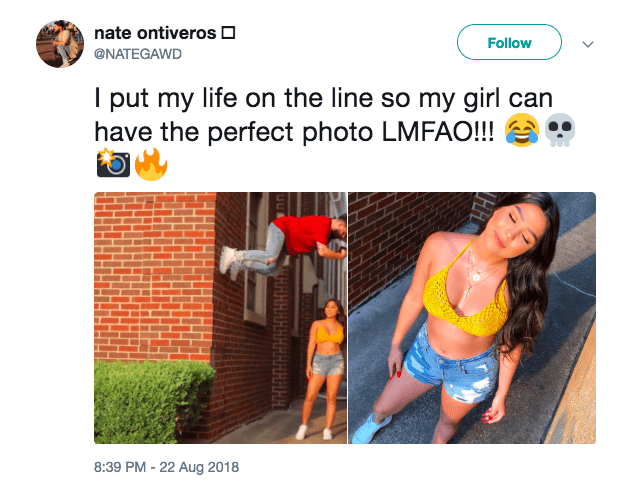
Task: Click the green bush in left photo
Action: [x=153, y=402]
